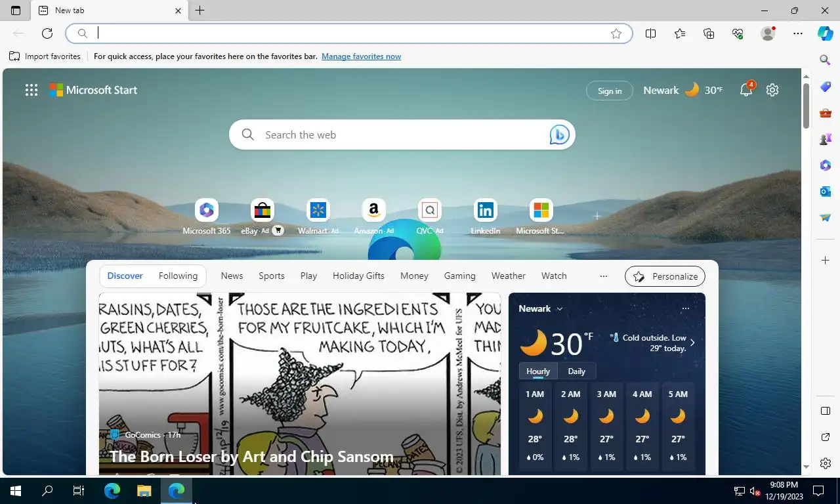
Task: Open the taskbar action center icon
Action: pyautogui.click(x=818, y=490)
